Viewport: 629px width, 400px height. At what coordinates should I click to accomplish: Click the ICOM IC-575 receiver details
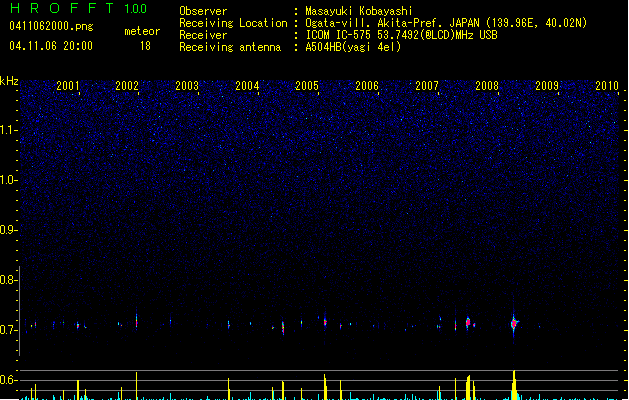402,35
